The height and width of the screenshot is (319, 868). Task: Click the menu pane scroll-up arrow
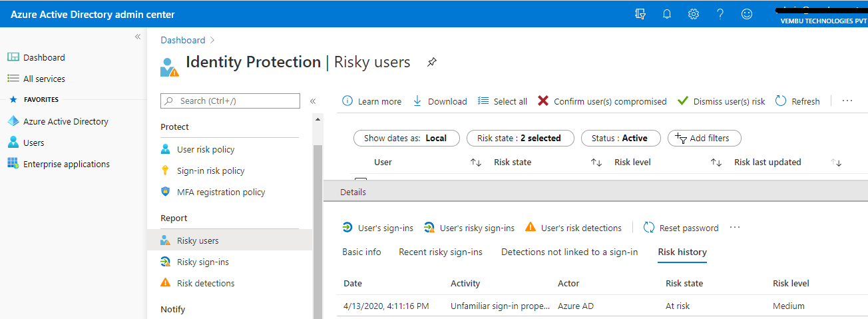click(x=318, y=120)
